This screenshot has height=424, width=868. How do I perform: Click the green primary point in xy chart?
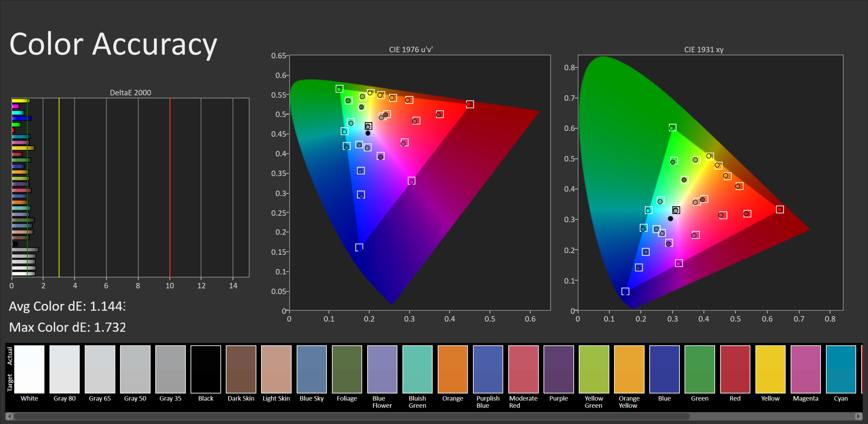tap(672, 128)
